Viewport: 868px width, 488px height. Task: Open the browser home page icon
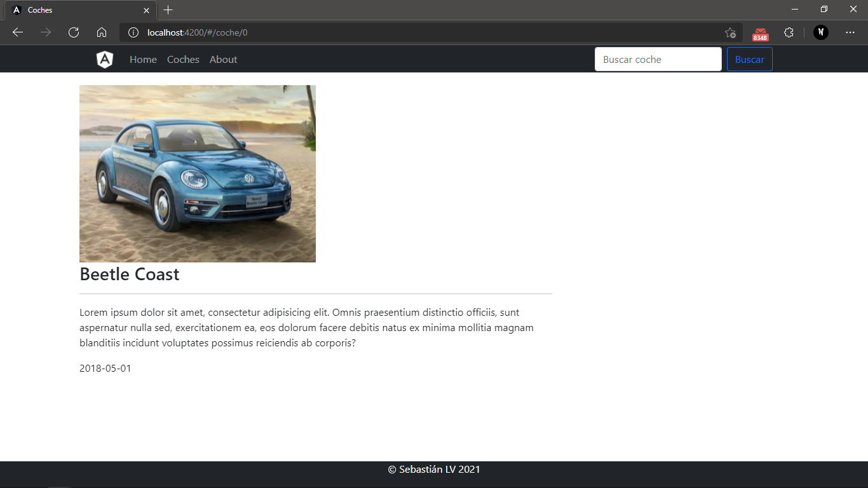pos(102,32)
